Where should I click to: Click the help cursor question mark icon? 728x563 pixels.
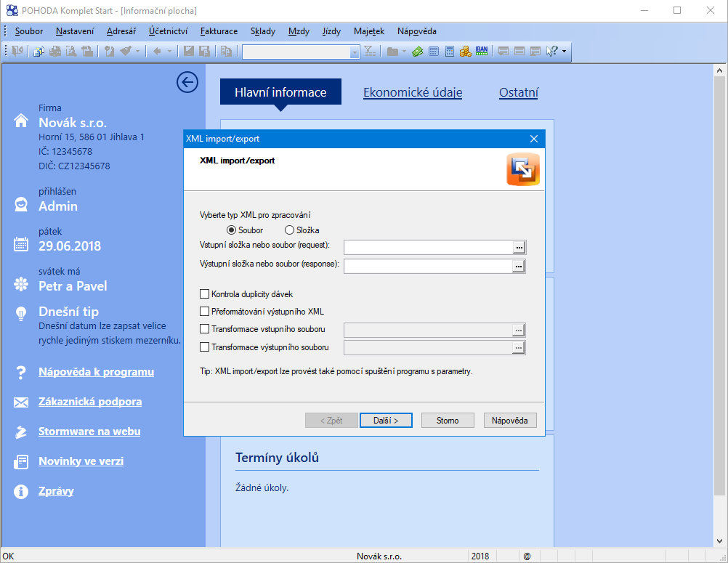[x=551, y=51]
